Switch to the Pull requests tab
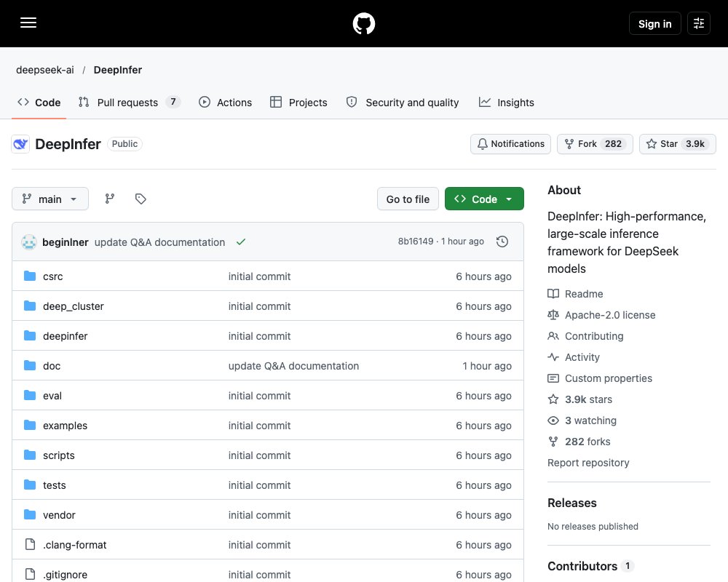The width and height of the screenshot is (728, 582). [x=129, y=102]
